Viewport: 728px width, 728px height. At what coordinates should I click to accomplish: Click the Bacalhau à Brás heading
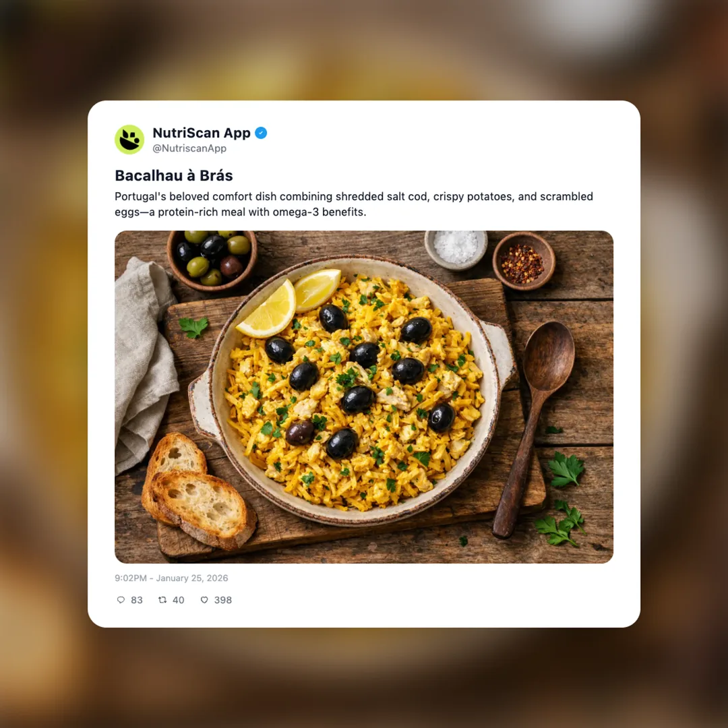pos(174,175)
